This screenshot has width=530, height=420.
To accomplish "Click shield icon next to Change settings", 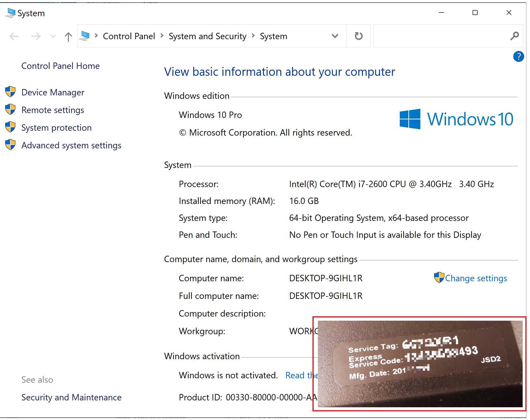I will tap(439, 278).
